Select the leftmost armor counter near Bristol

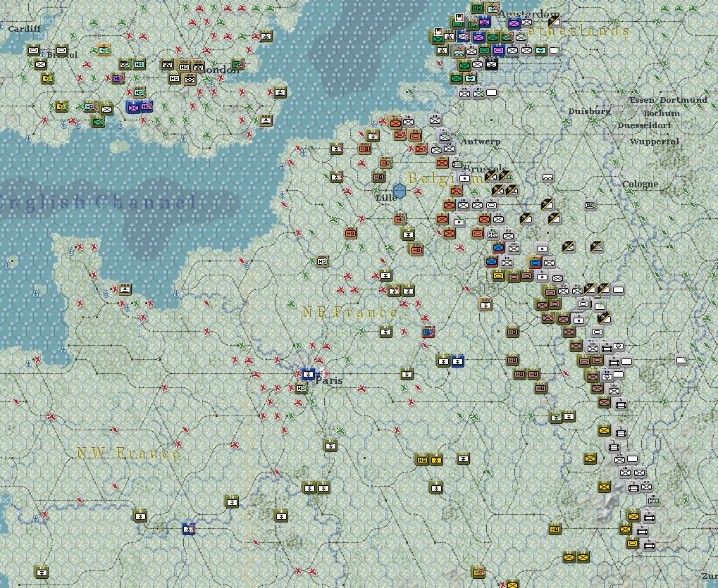(33, 50)
